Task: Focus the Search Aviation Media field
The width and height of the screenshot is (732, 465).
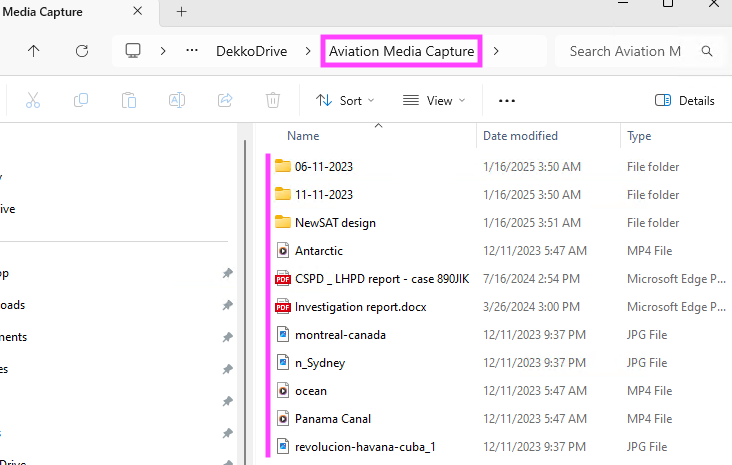Action: pyautogui.click(x=625, y=51)
